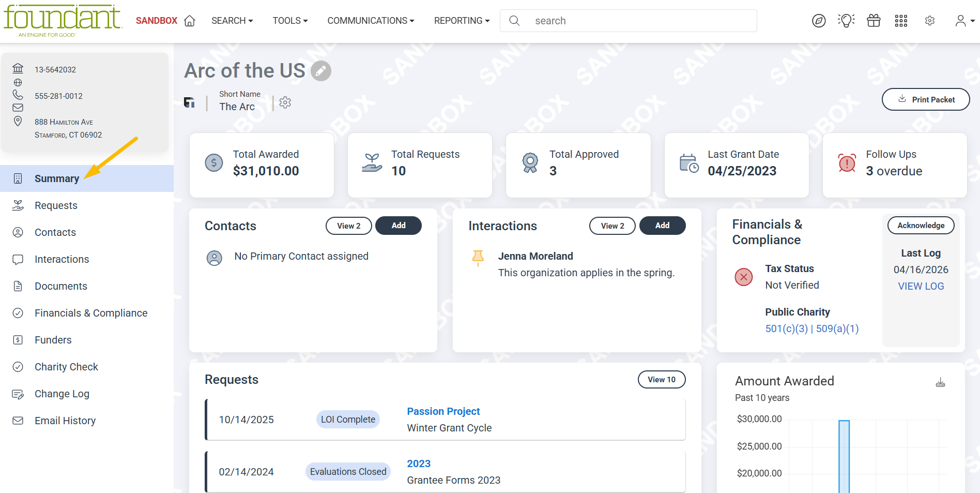Open the 2023 request link
Screen dimensions: 980x493
tap(419, 464)
